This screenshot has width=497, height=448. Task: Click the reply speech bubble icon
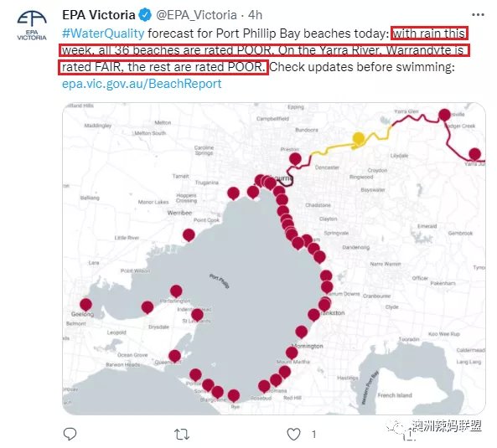(70, 434)
